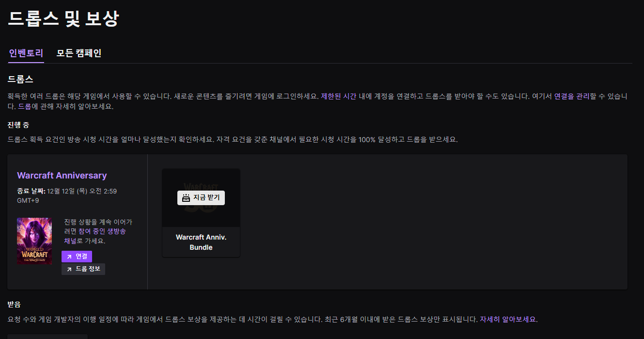Click the arrow icon on 드롭 정보 button
This screenshot has width=644, height=339.
click(x=69, y=269)
